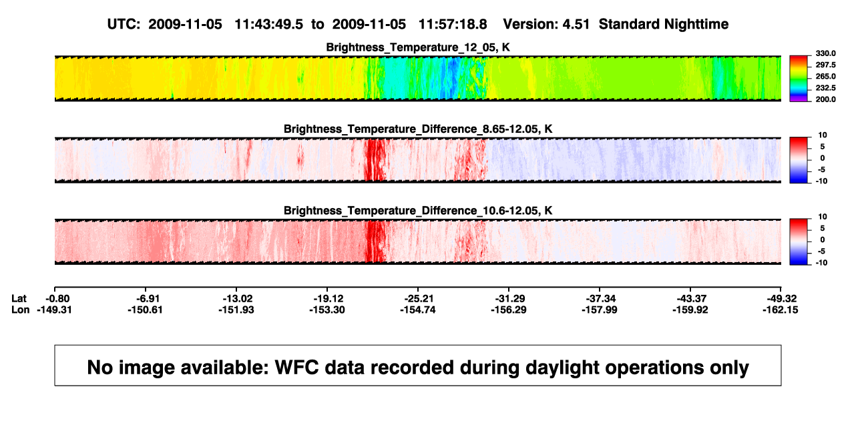
Task: Click the longitude value -154.74
Action: tap(417, 310)
